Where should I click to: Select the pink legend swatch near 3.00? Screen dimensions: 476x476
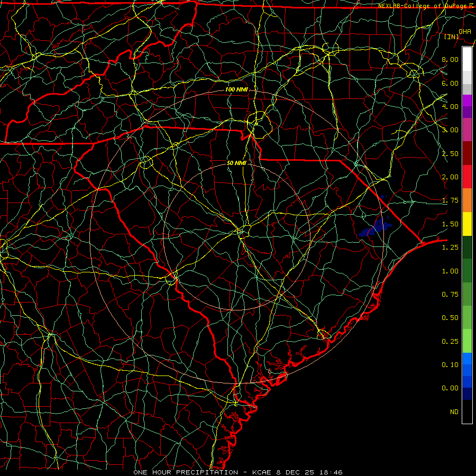click(467, 130)
